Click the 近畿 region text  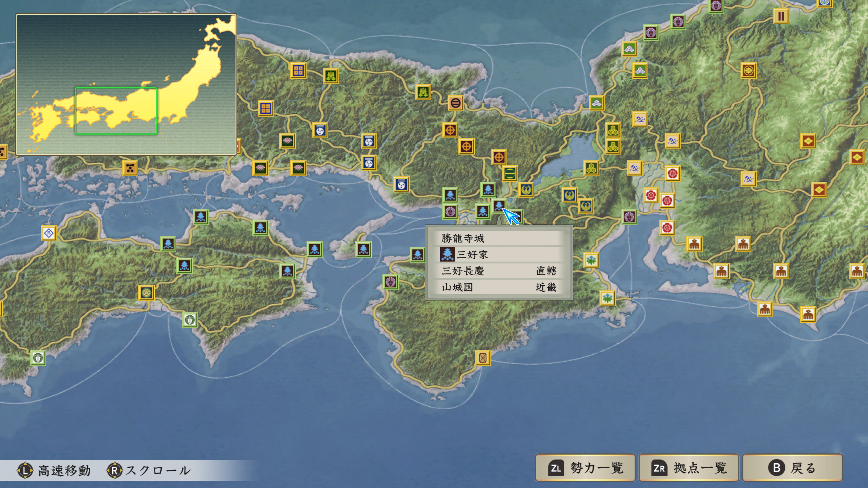click(x=546, y=287)
